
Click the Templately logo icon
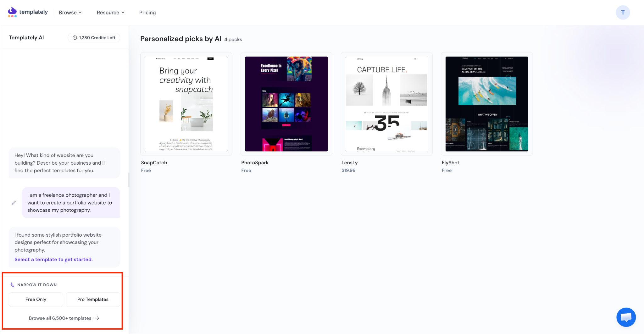point(12,12)
